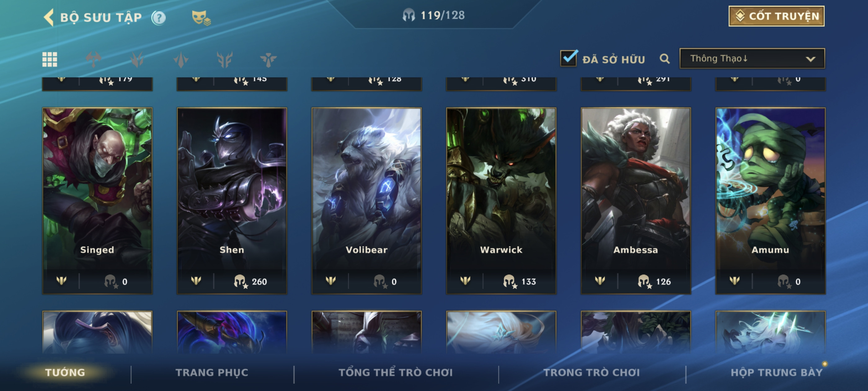
Task: Open the Thông Thạo sort dropdown
Action: [x=752, y=58]
